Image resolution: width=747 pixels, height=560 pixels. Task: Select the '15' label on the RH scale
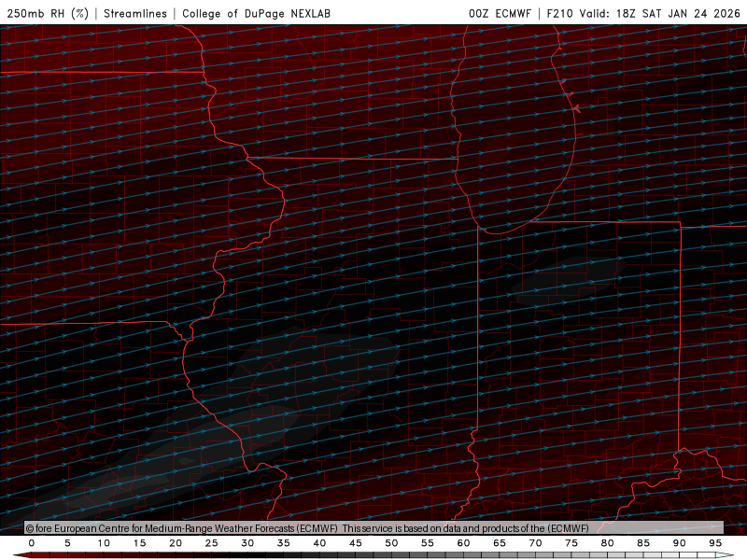coord(139,543)
